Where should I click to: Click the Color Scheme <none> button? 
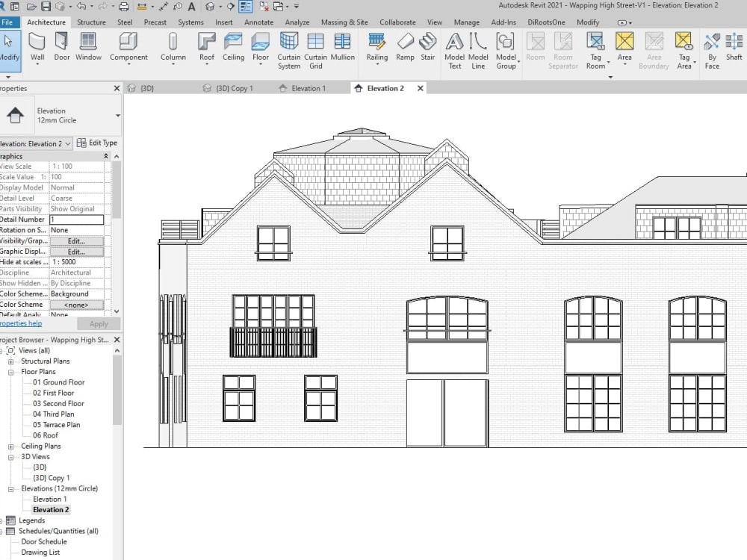pyautogui.click(x=76, y=305)
